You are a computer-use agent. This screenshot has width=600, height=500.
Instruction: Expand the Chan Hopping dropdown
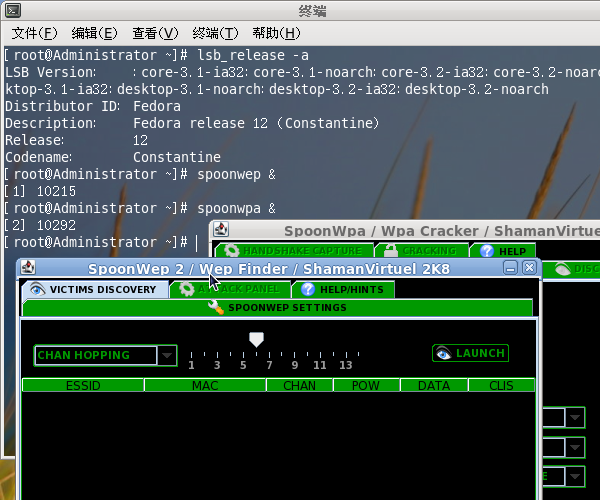(x=167, y=355)
